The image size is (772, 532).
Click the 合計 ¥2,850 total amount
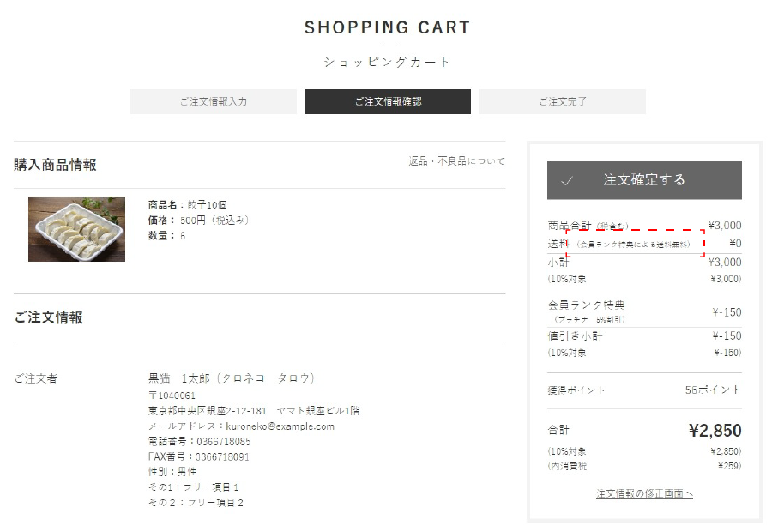[715, 431]
